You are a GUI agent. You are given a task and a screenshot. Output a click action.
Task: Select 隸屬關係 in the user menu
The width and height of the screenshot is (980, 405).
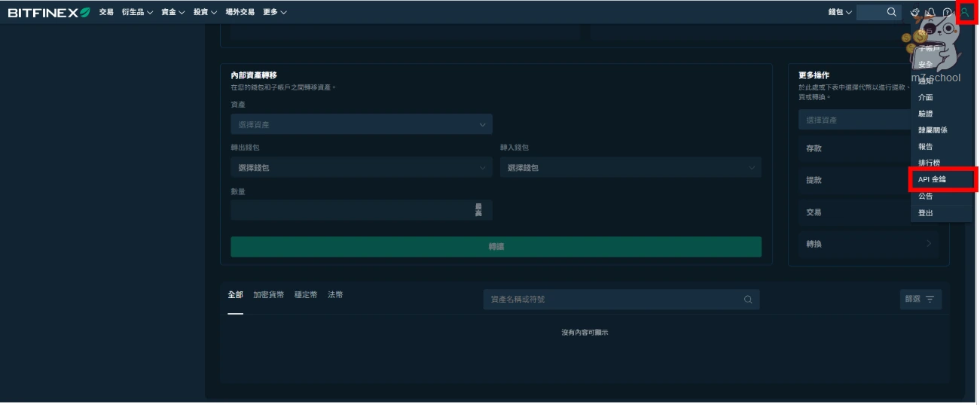(933, 130)
